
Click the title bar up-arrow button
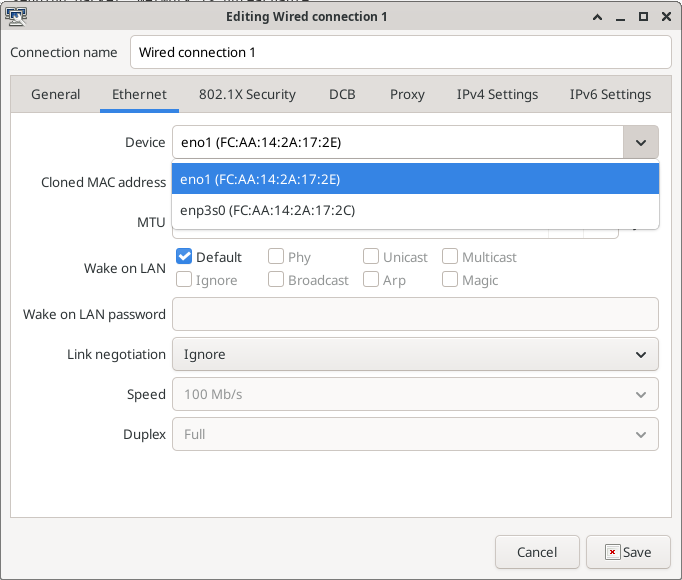pos(597,17)
